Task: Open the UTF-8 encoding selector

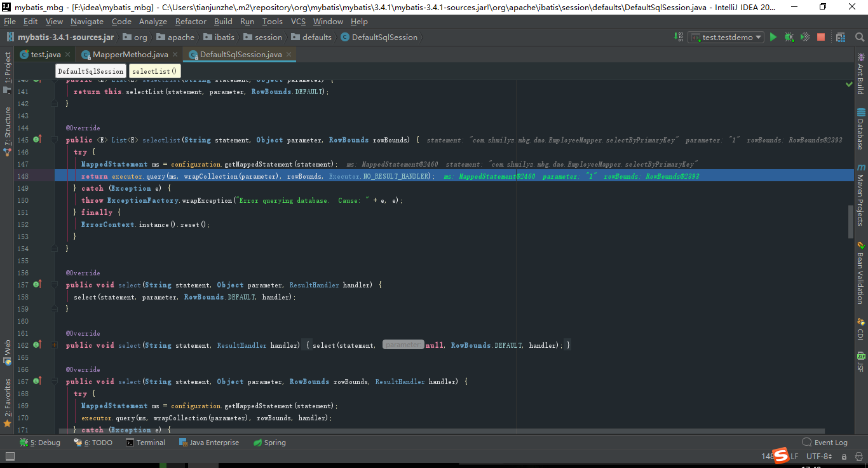Action: tap(818, 456)
